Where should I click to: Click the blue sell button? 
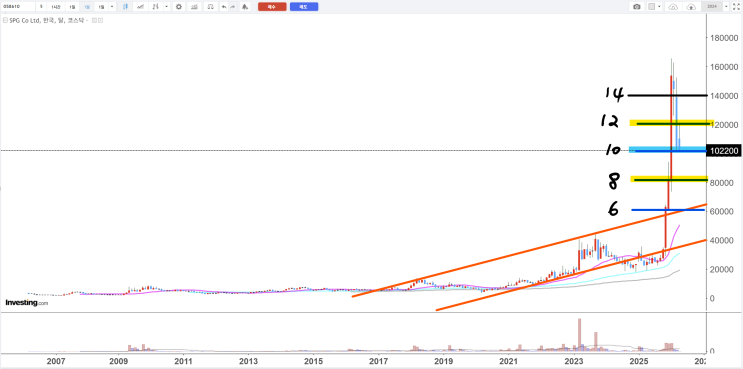[x=304, y=7]
